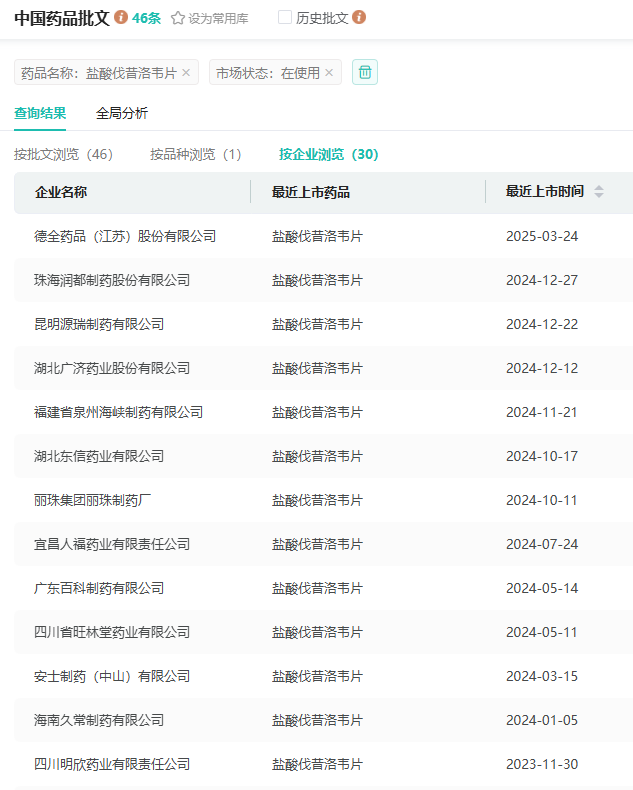The image size is (633, 790).
Task: Click 丽珠集团丽珠制药厂 company row
Action: point(92,500)
